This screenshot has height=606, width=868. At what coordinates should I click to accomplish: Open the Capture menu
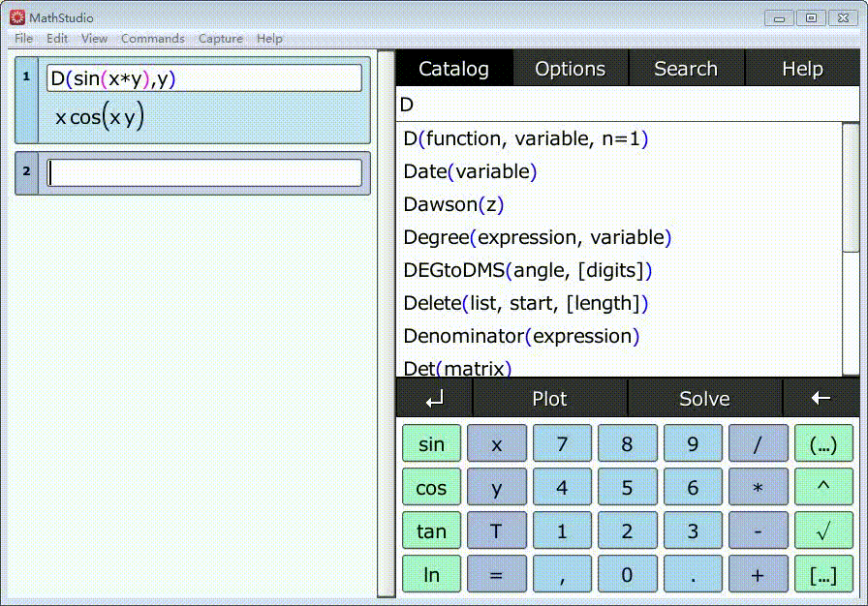point(220,38)
